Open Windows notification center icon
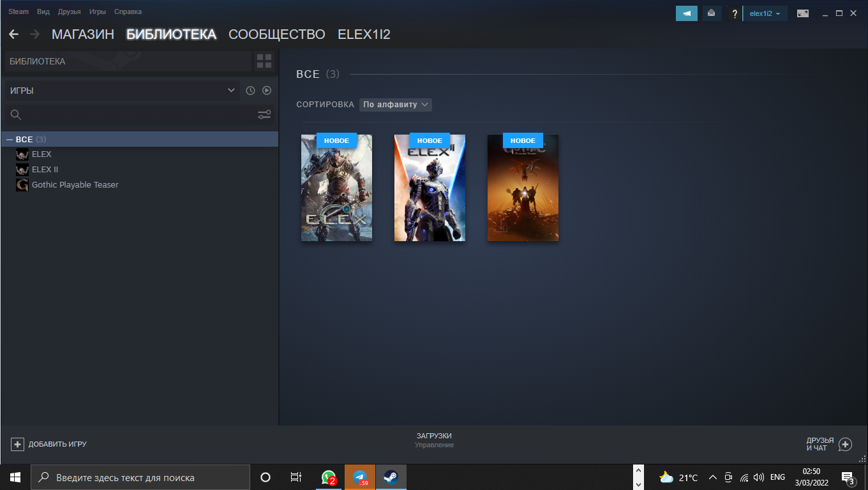The width and height of the screenshot is (868, 490). [x=848, y=477]
